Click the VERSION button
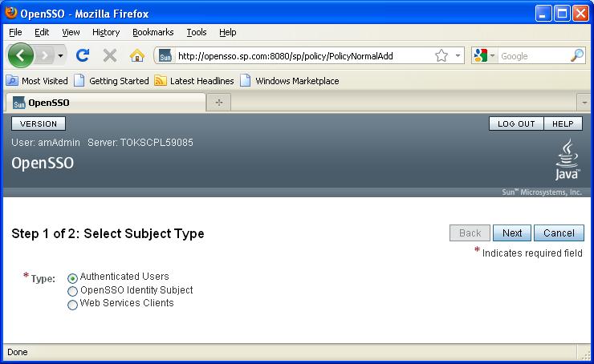 point(39,123)
